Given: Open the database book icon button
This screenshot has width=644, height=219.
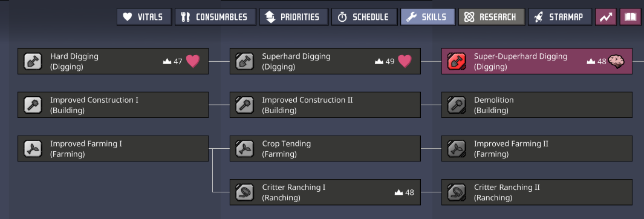Looking at the screenshot, I should pos(631,17).
